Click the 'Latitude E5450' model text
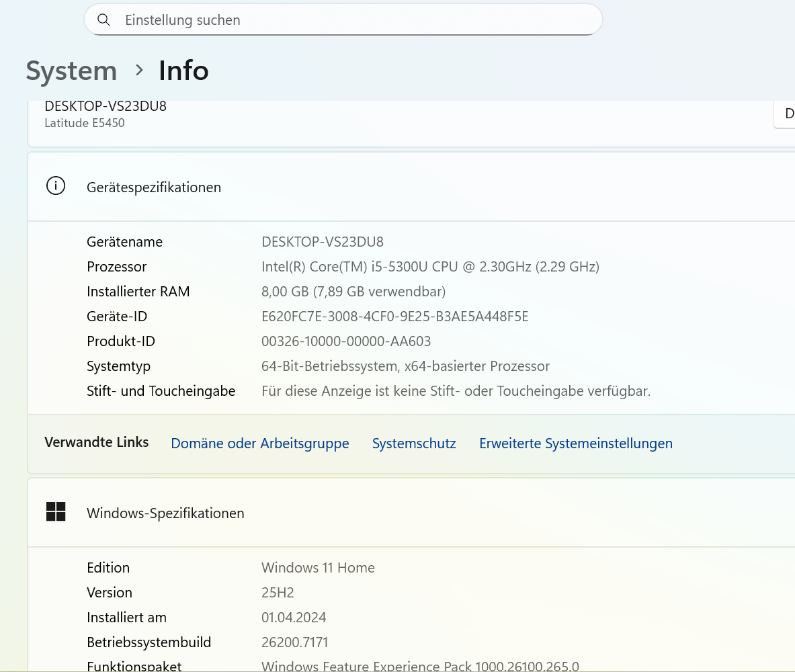The image size is (795, 672). point(85,123)
